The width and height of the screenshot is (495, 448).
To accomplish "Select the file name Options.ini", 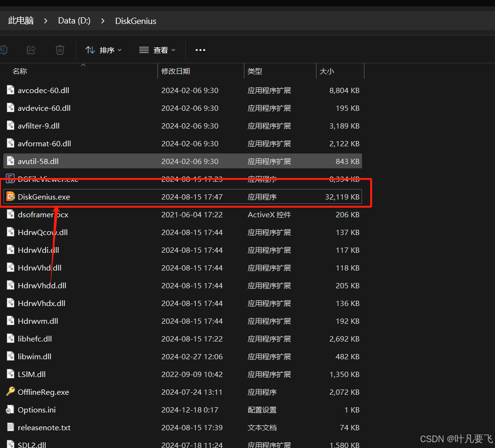I will (36, 410).
